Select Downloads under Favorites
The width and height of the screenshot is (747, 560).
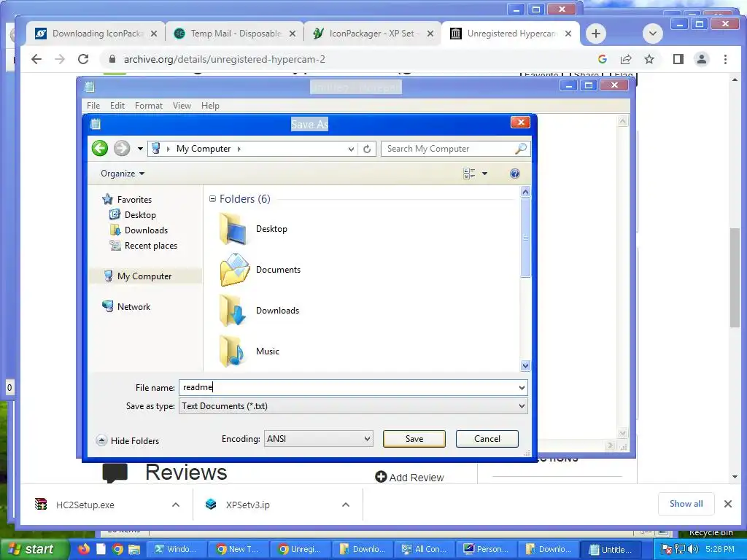(139, 230)
